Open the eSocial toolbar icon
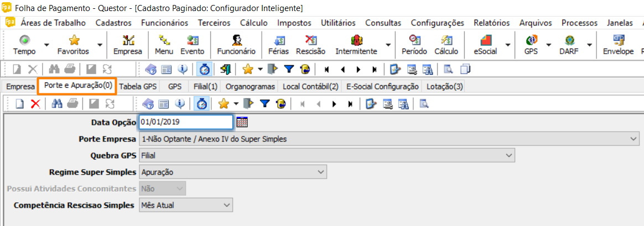644x226 pixels. click(x=485, y=45)
